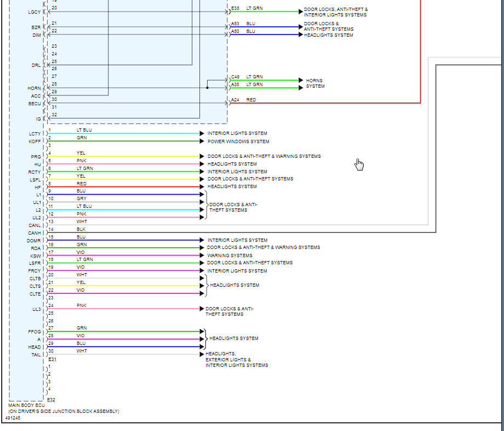Highlight the violet KSW wire on pin 17

click(x=124, y=256)
